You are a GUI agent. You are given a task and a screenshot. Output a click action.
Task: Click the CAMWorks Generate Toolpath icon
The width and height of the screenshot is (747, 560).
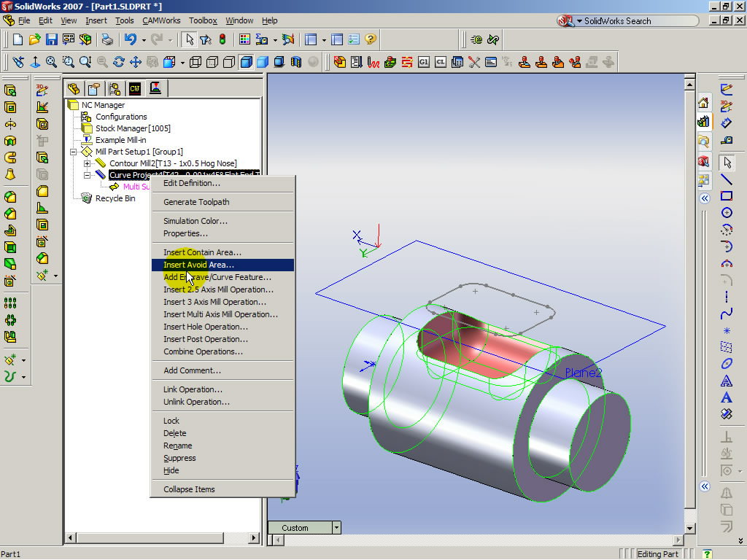pos(373,62)
